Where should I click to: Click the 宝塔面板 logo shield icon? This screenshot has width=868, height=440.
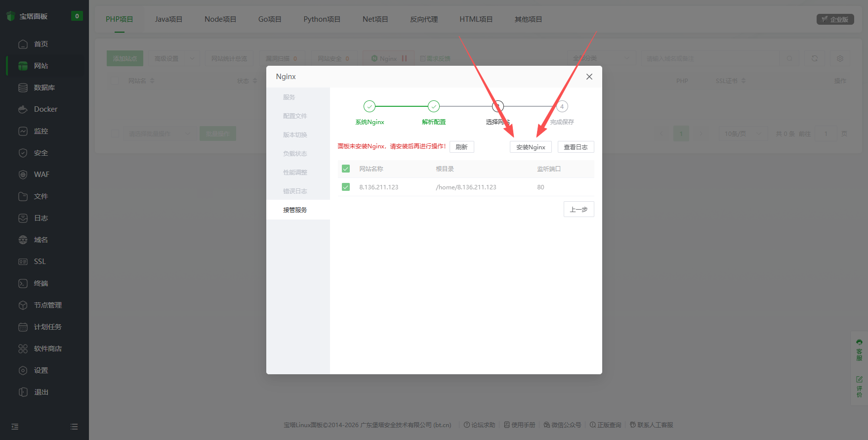pyautogui.click(x=11, y=16)
